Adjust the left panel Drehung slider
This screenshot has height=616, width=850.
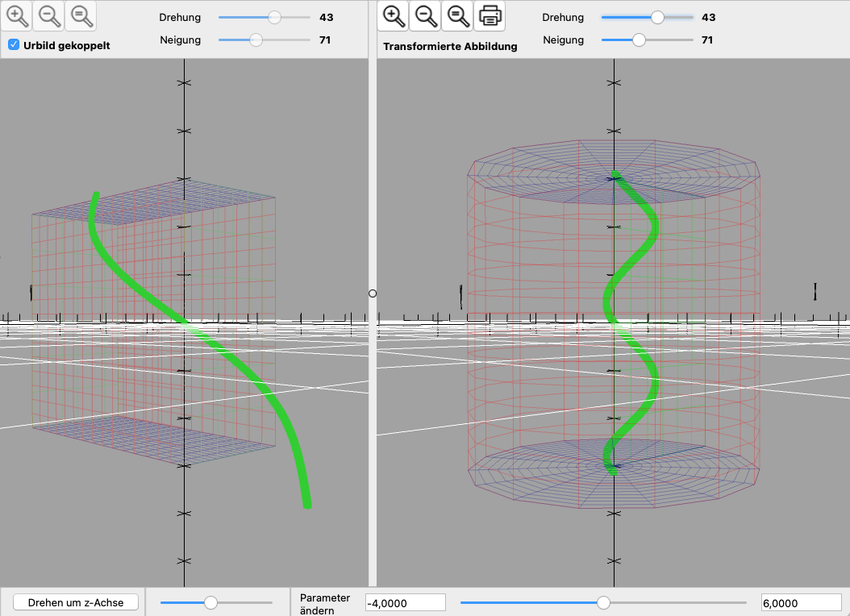click(x=275, y=17)
